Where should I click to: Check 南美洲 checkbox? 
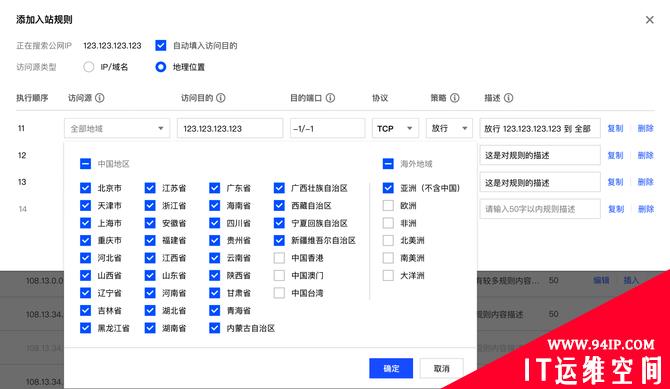click(388, 258)
